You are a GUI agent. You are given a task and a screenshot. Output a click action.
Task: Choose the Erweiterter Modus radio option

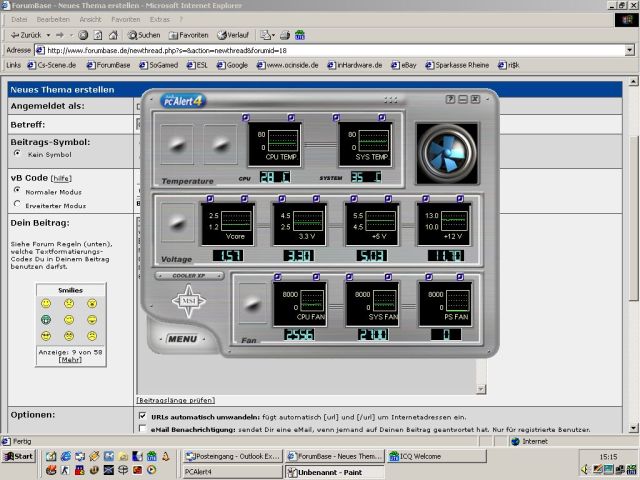[17, 204]
